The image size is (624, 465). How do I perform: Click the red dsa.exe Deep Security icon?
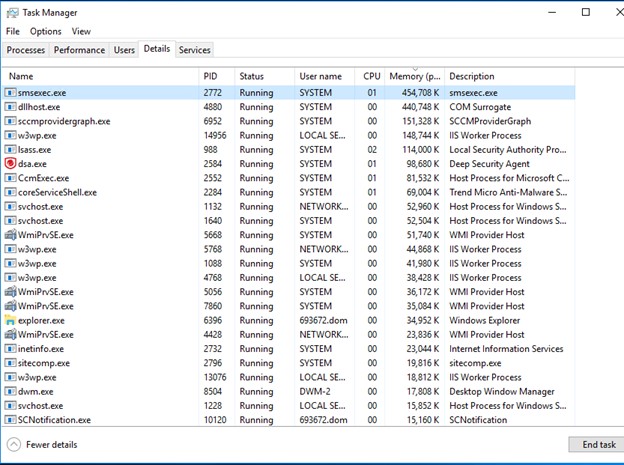[x=10, y=164]
